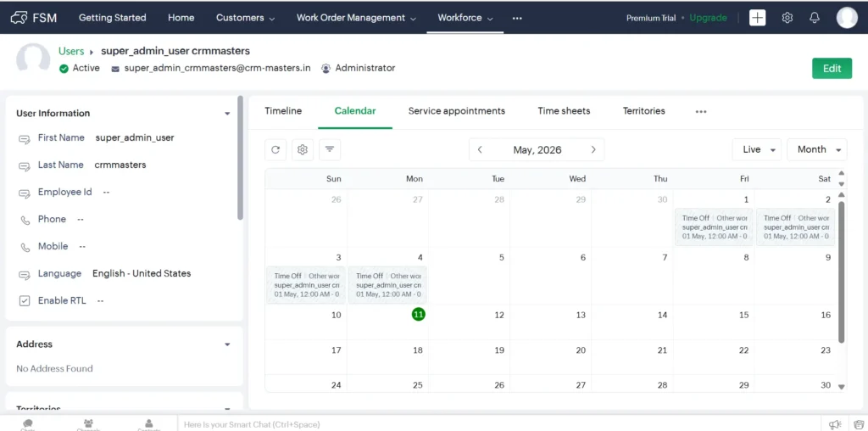868x431 pixels.
Task: Click the calendar scroll down arrow
Action: tap(842, 387)
